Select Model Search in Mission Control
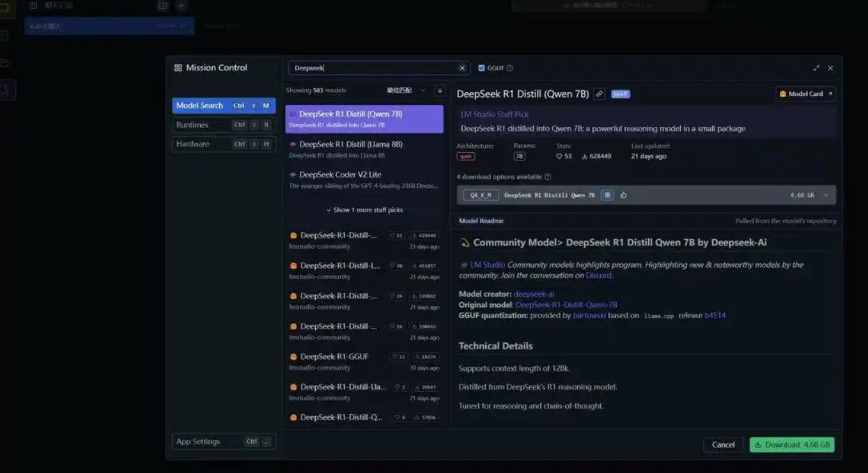Screen dimensions: 868x473 pyautogui.click(x=224, y=105)
